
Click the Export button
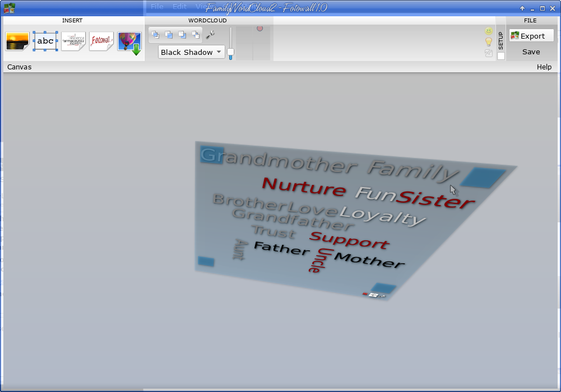[531, 36]
